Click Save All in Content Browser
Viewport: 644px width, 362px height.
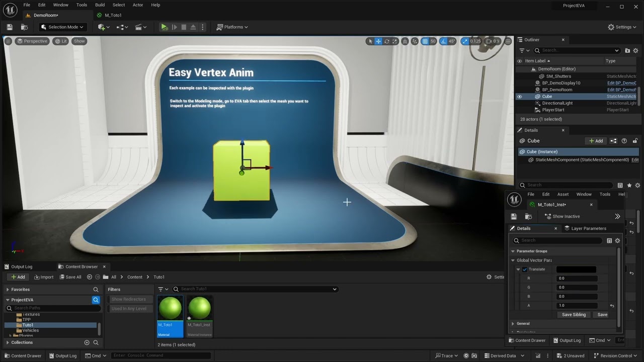[69, 277]
